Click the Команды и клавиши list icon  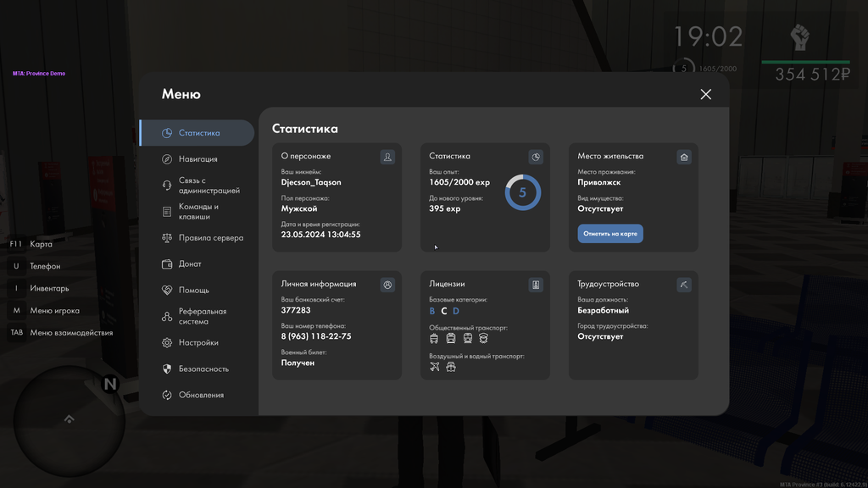click(167, 211)
